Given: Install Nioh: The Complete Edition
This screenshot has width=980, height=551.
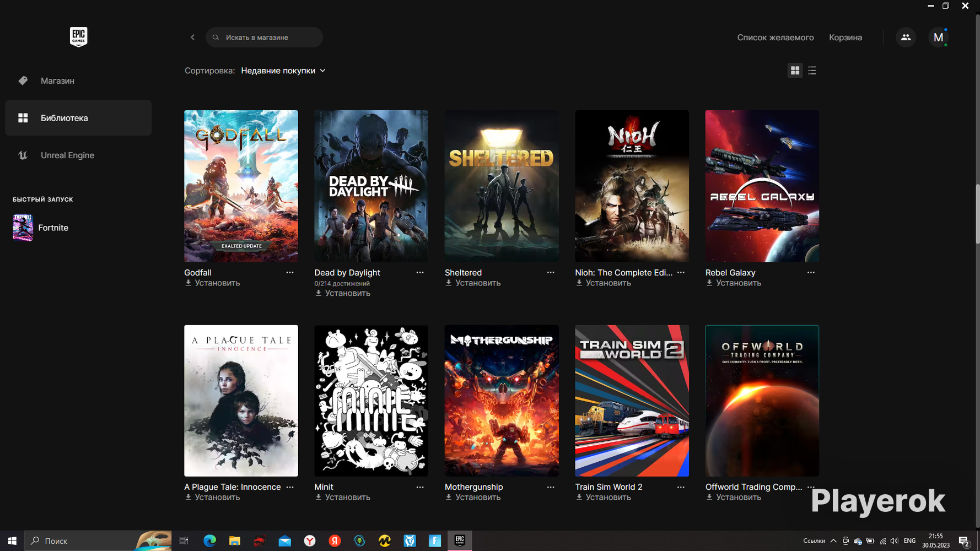Looking at the screenshot, I should coord(603,283).
